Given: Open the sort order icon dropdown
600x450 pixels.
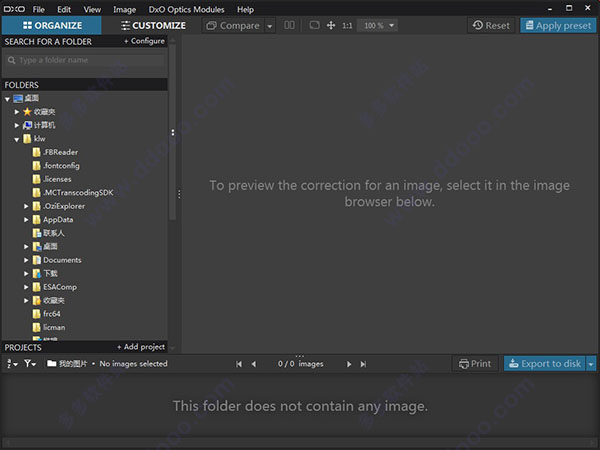Looking at the screenshot, I should [12, 364].
